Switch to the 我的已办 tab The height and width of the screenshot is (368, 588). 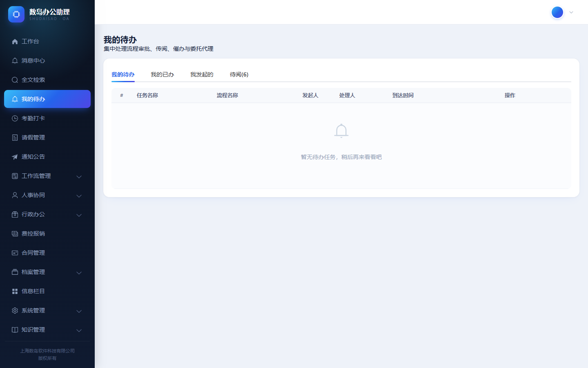pyautogui.click(x=162, y=74)
